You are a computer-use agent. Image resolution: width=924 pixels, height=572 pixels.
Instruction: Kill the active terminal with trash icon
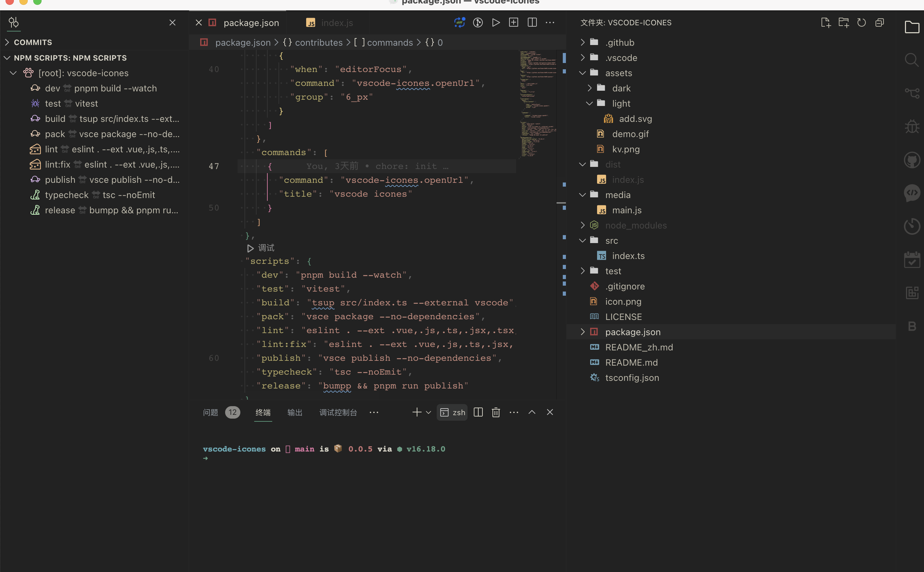[x=495, y=412]
